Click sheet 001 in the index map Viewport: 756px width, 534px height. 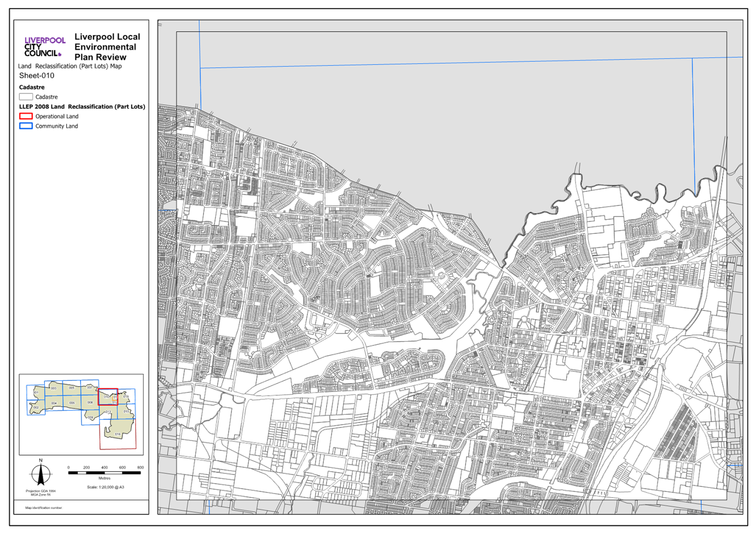click(36, 392)
